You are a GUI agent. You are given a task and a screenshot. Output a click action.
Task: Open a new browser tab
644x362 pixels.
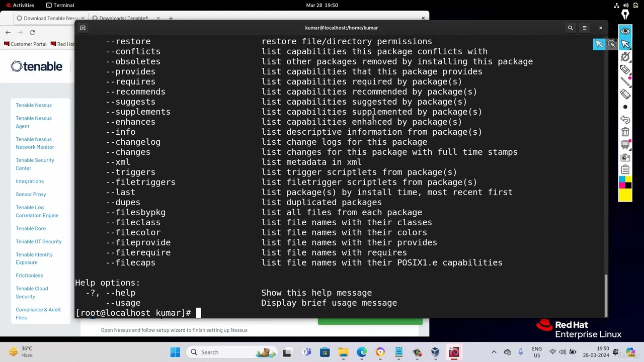click(x=171, y=18)
